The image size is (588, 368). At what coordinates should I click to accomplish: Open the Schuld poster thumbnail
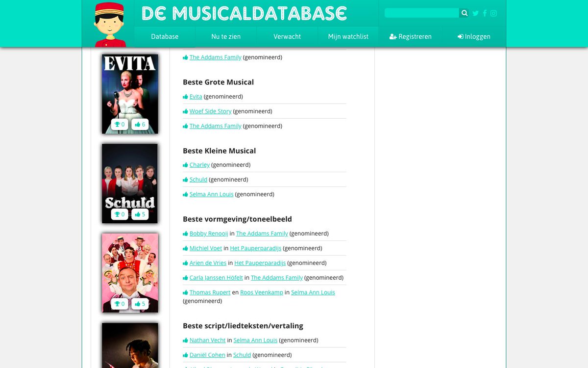[x=130, y=184]
